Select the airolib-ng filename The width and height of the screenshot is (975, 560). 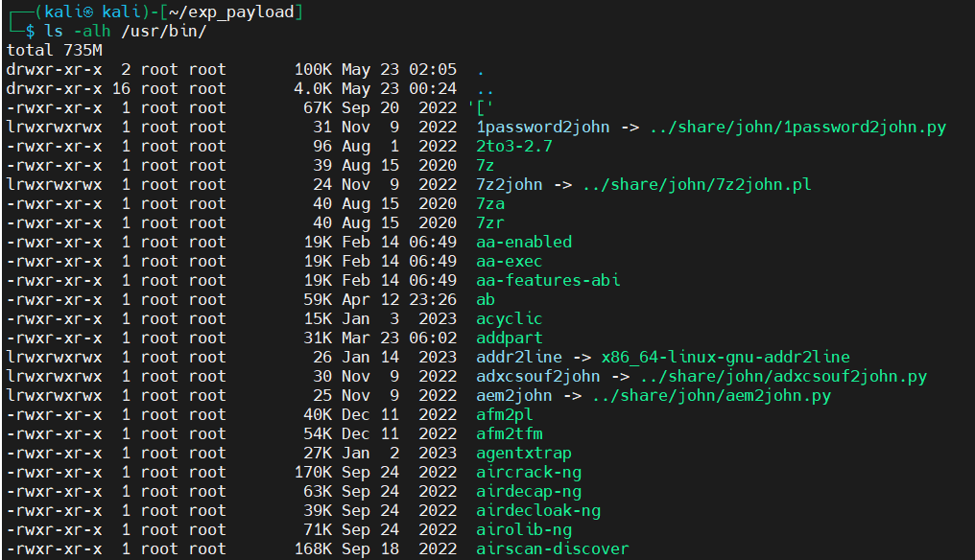click(x=524, y=529)
